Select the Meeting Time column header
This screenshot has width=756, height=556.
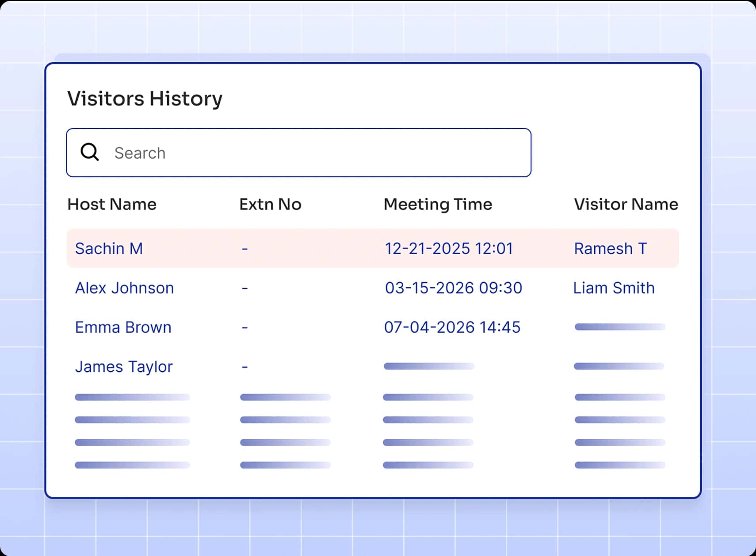click(438, 204)
